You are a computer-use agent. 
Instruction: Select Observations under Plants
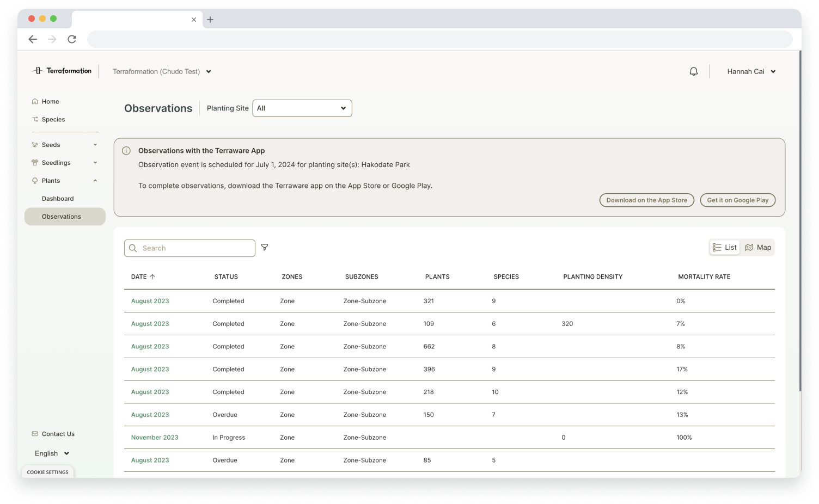(x=62, y=216)
